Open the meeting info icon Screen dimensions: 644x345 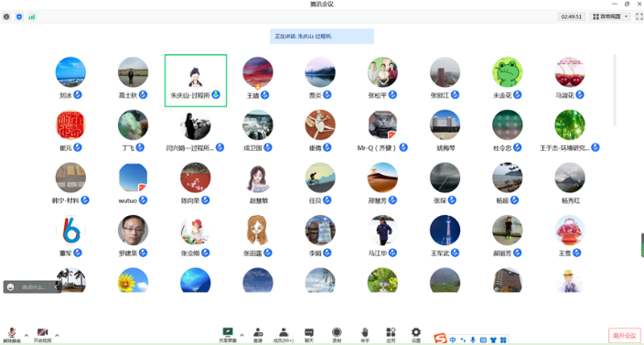(6, 16)
